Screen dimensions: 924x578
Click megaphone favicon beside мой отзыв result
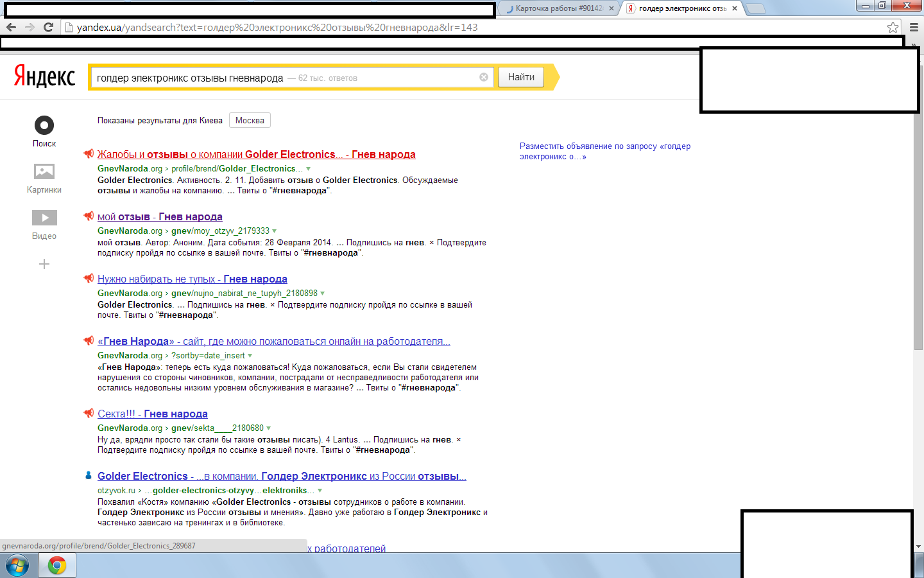89,216
